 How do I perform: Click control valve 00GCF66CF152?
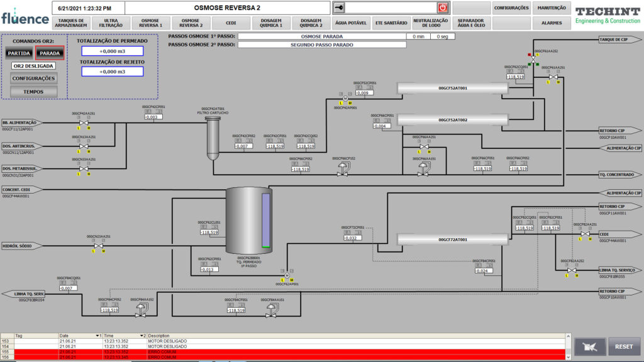click(343, 169)
